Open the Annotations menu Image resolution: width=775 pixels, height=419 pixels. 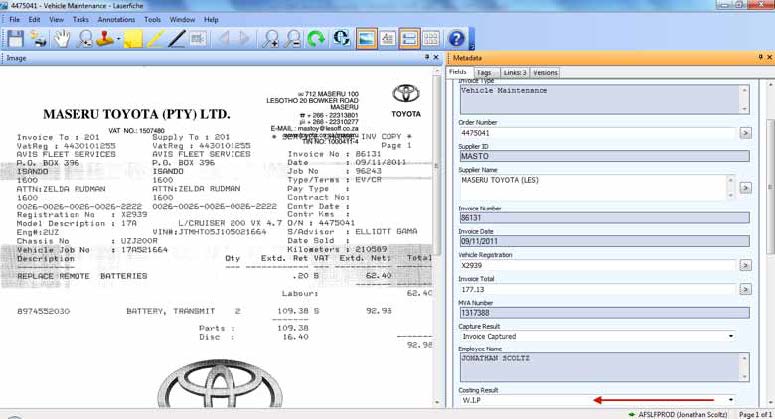coord(116,20)
